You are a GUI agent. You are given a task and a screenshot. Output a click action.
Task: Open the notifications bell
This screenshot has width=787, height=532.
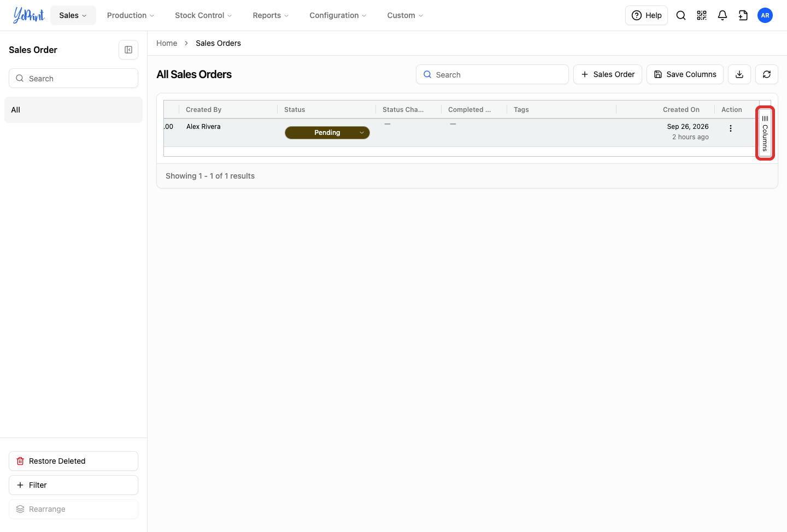tap(723, 15)
